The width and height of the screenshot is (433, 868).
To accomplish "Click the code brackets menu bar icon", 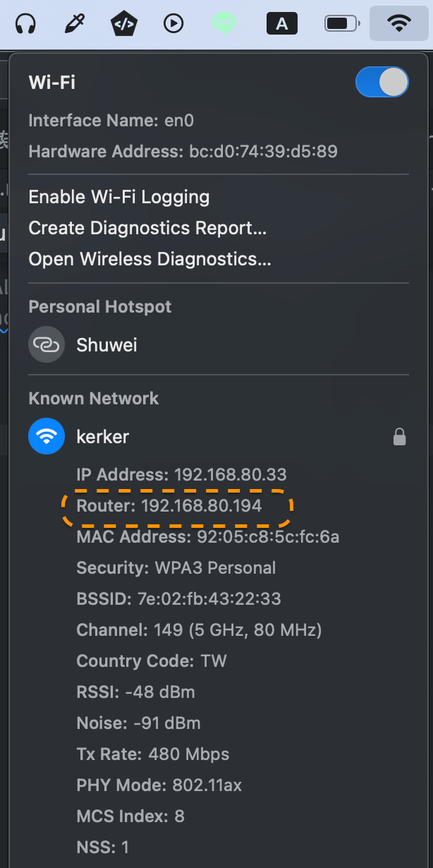I will [x=123, y=23].
